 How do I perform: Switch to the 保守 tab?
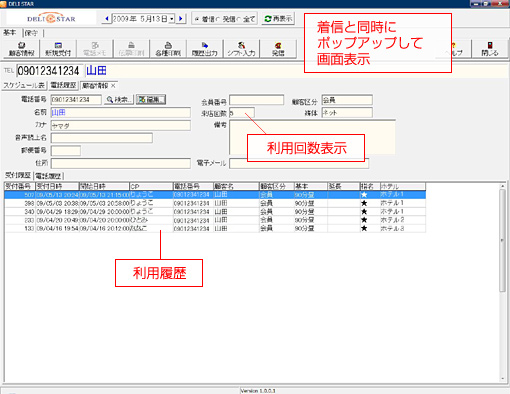tap(31, 33)
